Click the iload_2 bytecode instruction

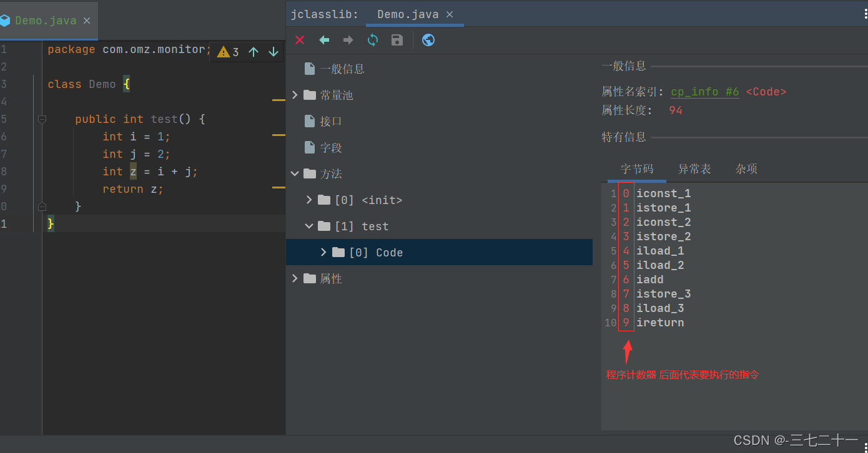pos(660,265)
